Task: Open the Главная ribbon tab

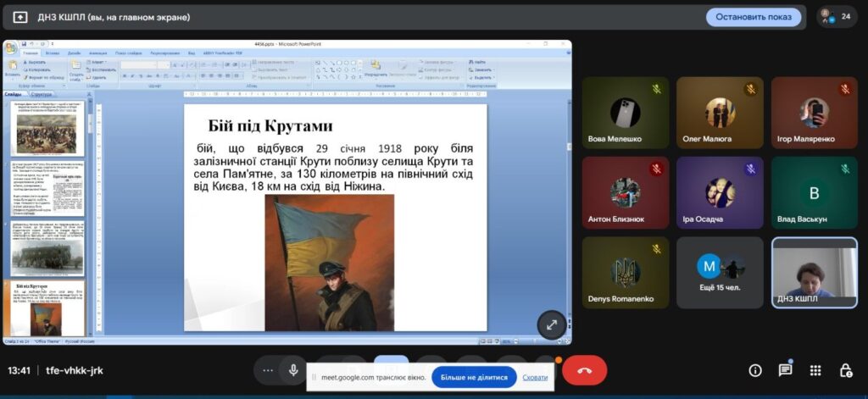Action: [x=31, y=53]
